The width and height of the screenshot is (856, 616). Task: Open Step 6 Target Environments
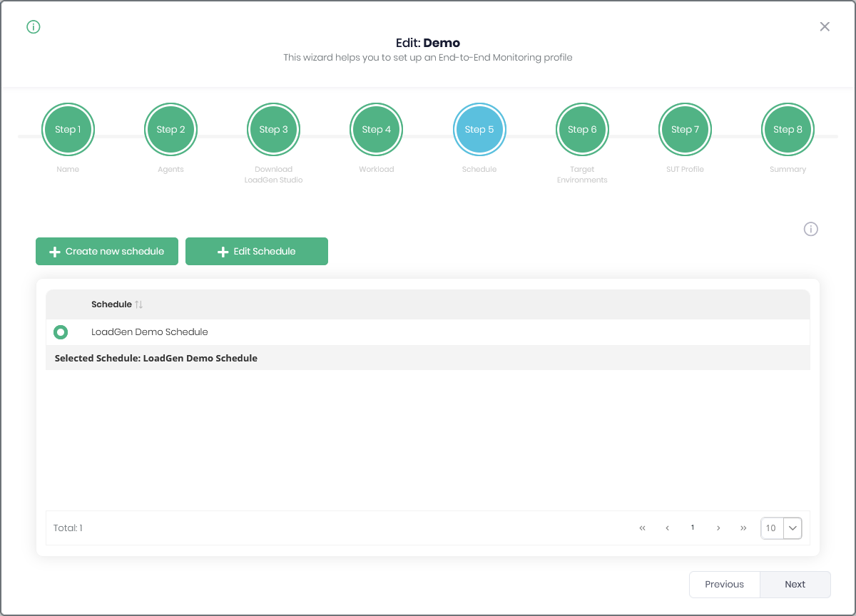tap(582, 130)
